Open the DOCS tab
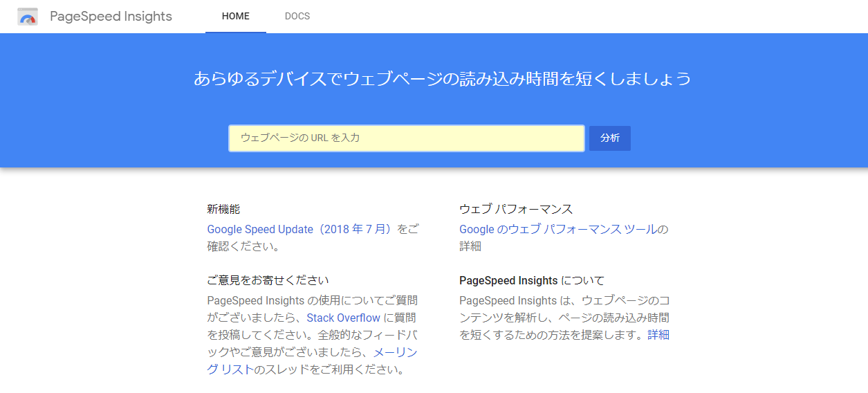868x393 pixels. [297, 17]
